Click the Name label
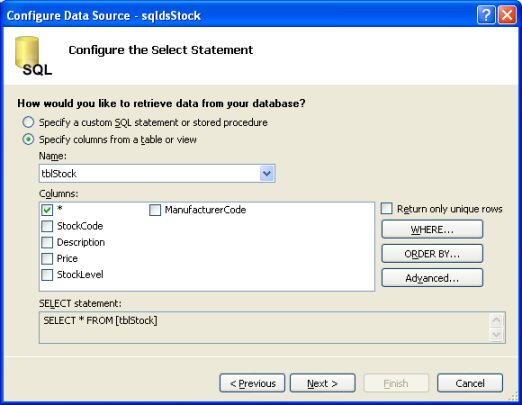 click(53, 156)
